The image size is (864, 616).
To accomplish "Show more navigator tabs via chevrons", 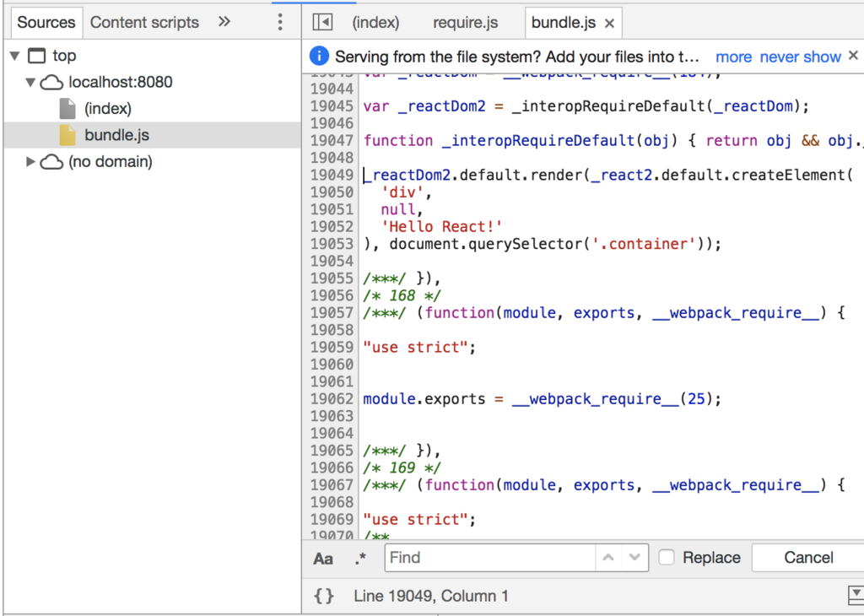I will 224,21.
